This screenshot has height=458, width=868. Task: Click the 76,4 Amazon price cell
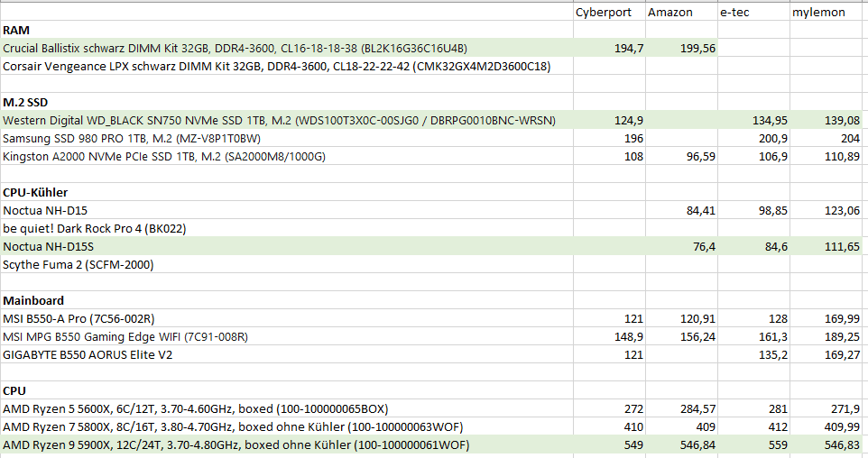pos(681,246)
